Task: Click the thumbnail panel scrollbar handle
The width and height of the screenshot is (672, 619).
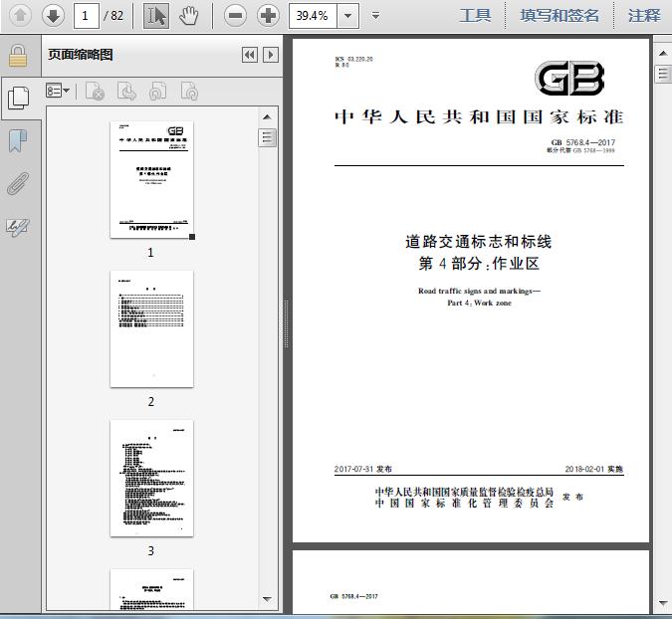Action: (x=267, y=137)
